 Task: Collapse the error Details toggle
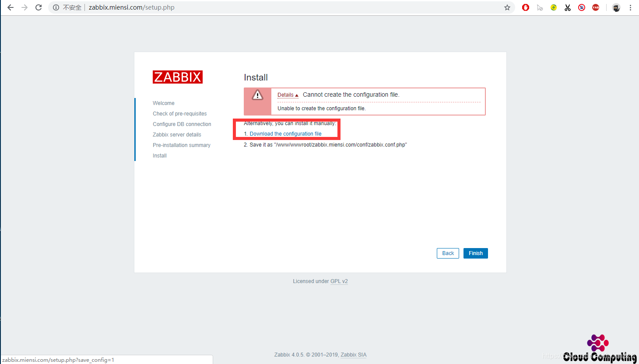(288, 95)
